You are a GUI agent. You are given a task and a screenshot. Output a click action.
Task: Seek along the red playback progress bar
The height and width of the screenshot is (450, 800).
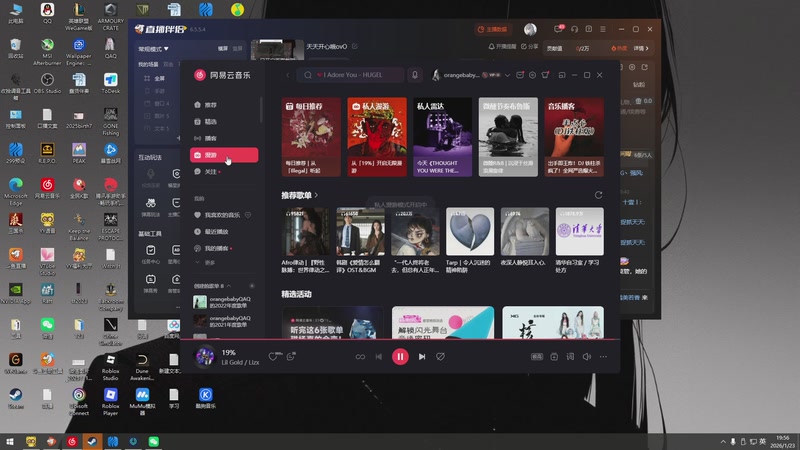tap(400, 339)
